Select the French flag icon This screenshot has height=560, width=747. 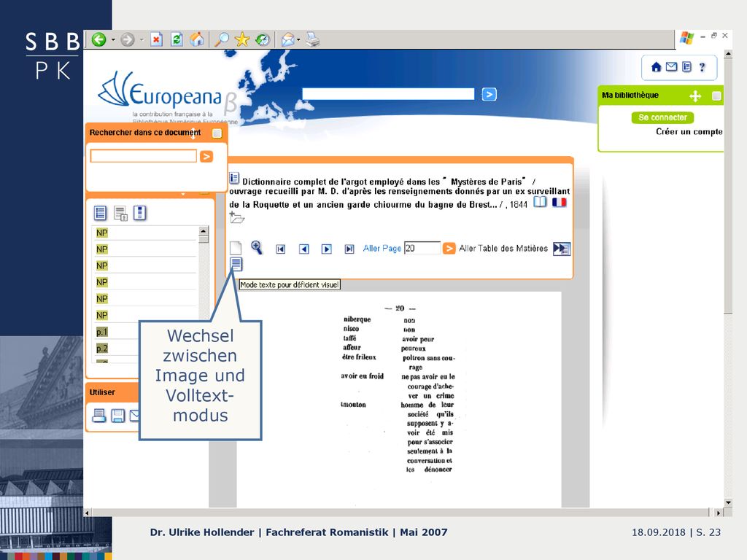(560, 203)
